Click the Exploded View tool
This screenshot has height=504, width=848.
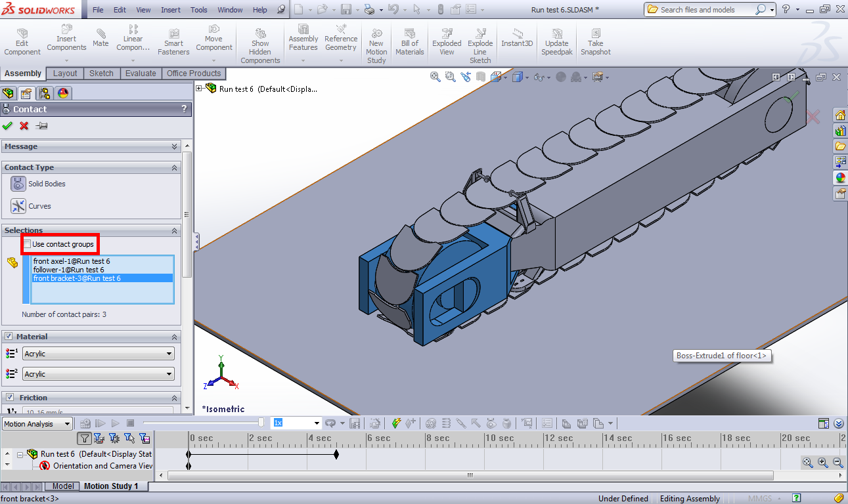(447, 42)
